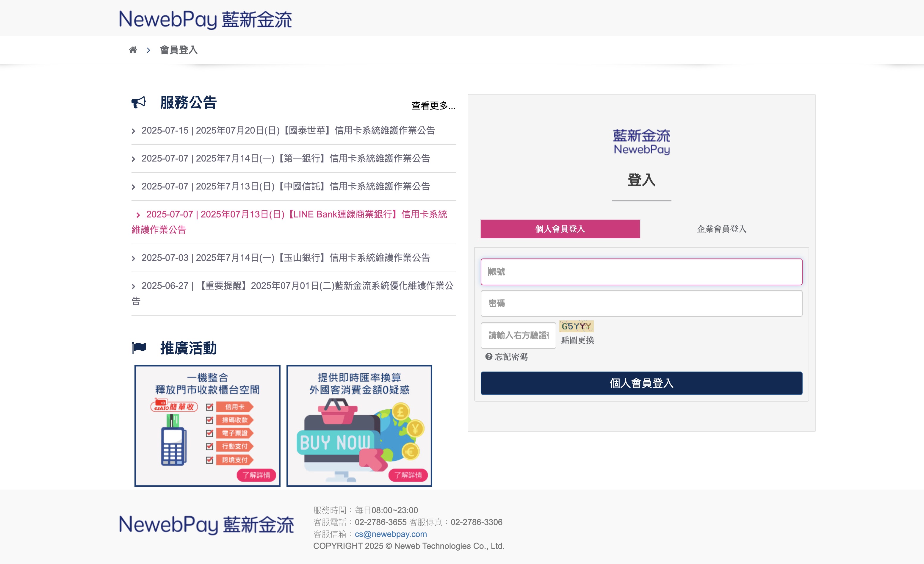Click 了解詳情 on the 一機整合 banner
Image resolution: width=924 pixels, height=564 pixels.
click(256, 475)
